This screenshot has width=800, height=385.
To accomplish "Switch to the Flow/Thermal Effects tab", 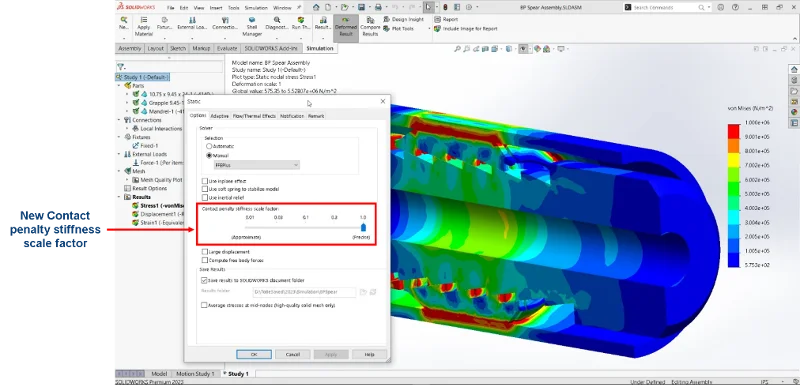I will (254, 116).
